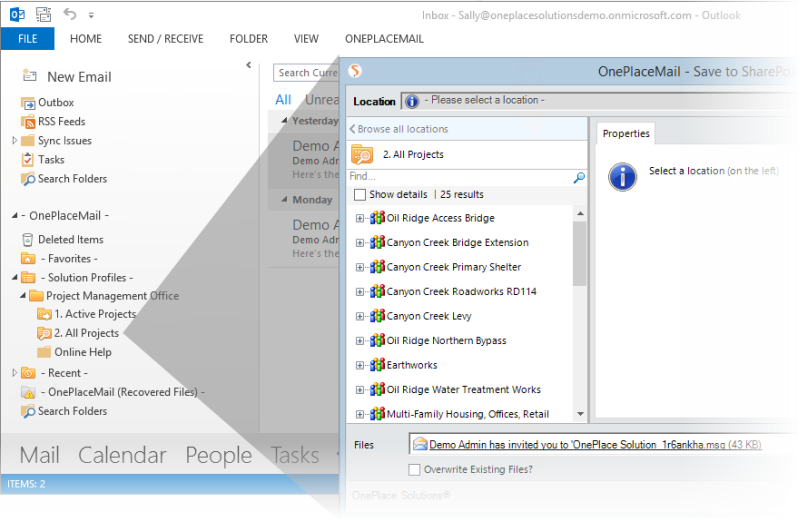800x520 pixels.
Task: Click the Outlook application icon in title bar
Action: point(17,14)
